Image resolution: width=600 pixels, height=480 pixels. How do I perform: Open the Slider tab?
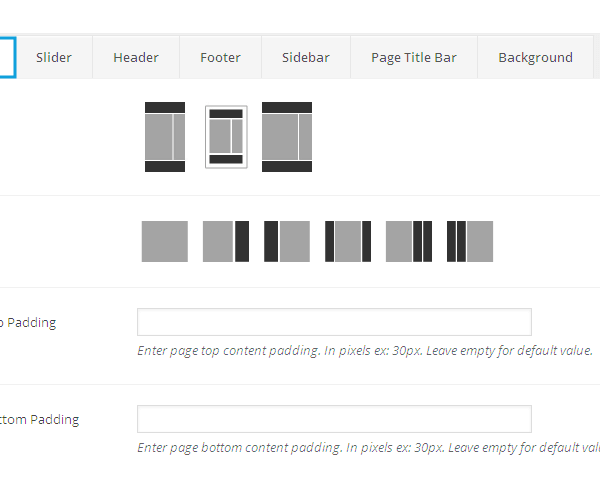coord(54,57)
